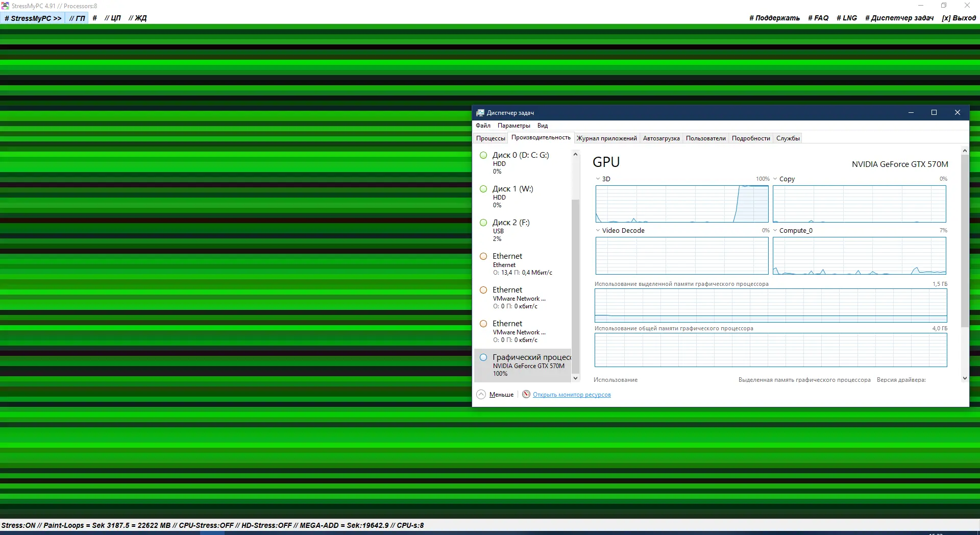Click the NVIDIA GeForce GTX 570M heading text
Image resolution: width=980 pixels, height=535 pixels.
(900, 164)
